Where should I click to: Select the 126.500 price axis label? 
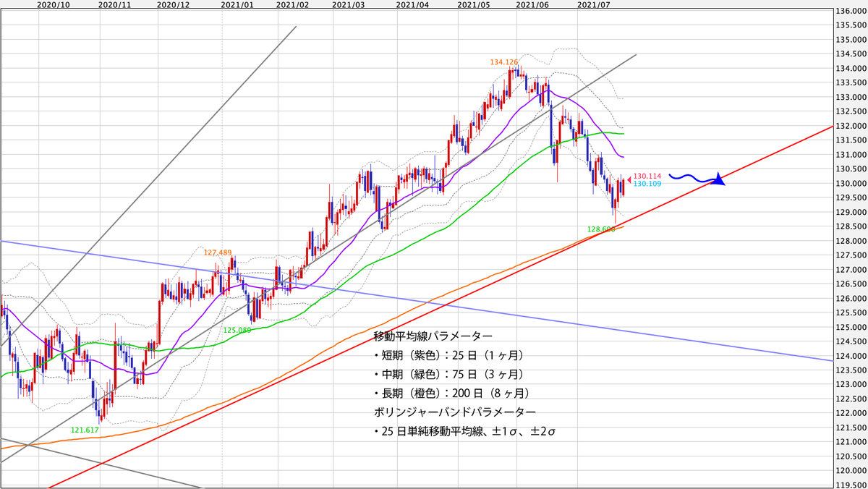[x=851, y=284]
